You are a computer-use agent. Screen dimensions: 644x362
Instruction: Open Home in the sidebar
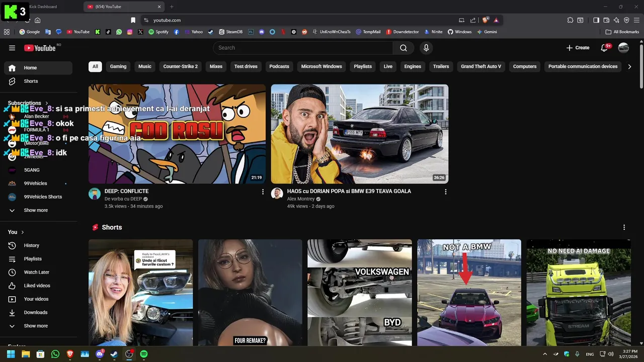[x=38, y=68]
